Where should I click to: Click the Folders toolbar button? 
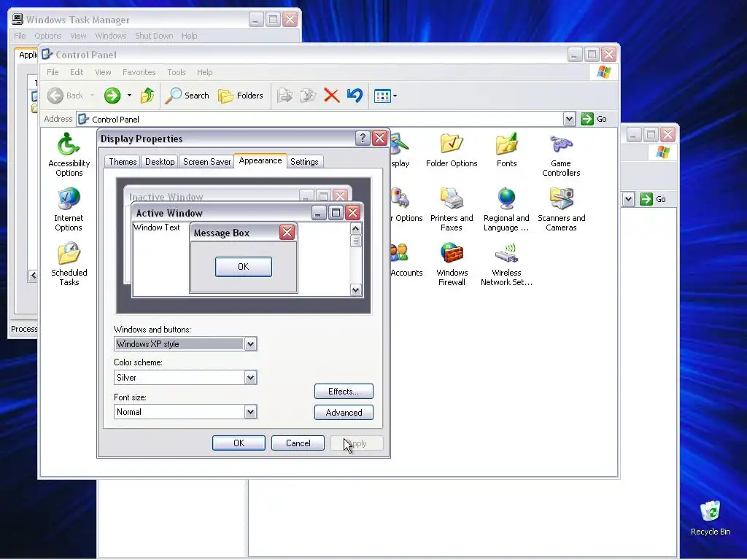coord(241,96)
